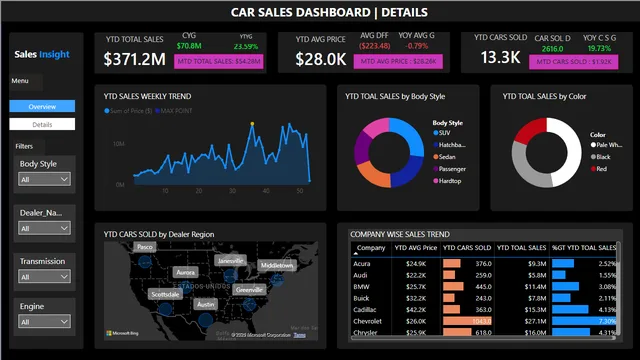
Task: Click the MTD AVG PRICE magenta card
Action: click(398, 61)
